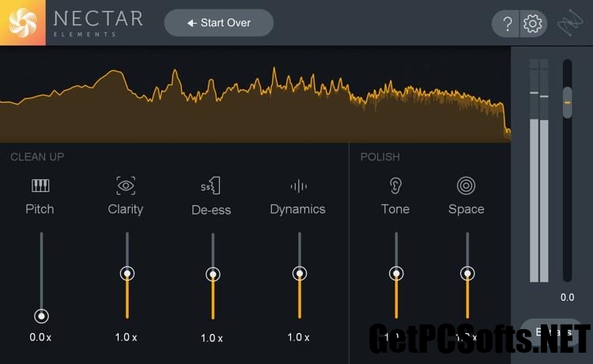This screenshot has height=364, width=593.
Task: Open help with the question mark icon
Action: click(507, 24)
